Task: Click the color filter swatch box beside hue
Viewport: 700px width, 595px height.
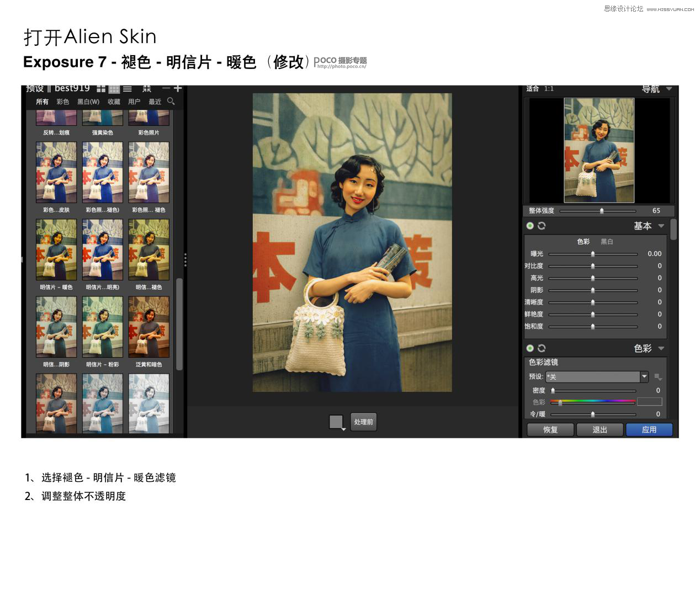Action: (x=650, y=402)
